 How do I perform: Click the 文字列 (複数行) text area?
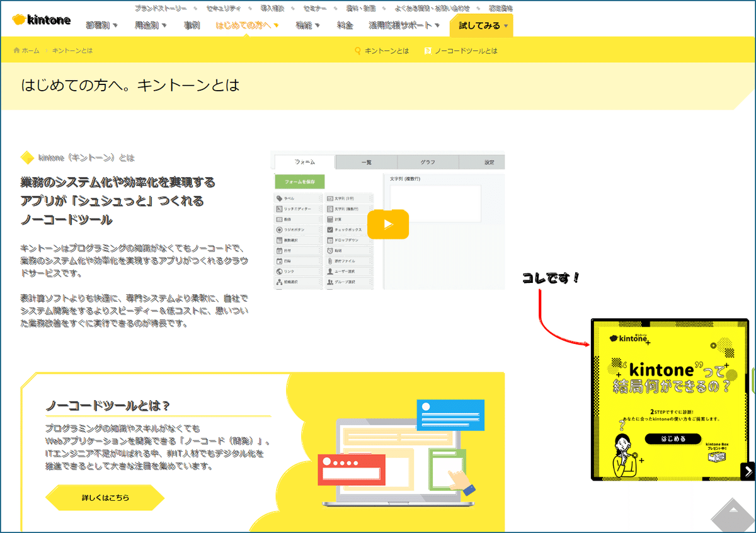coord(435,203)
